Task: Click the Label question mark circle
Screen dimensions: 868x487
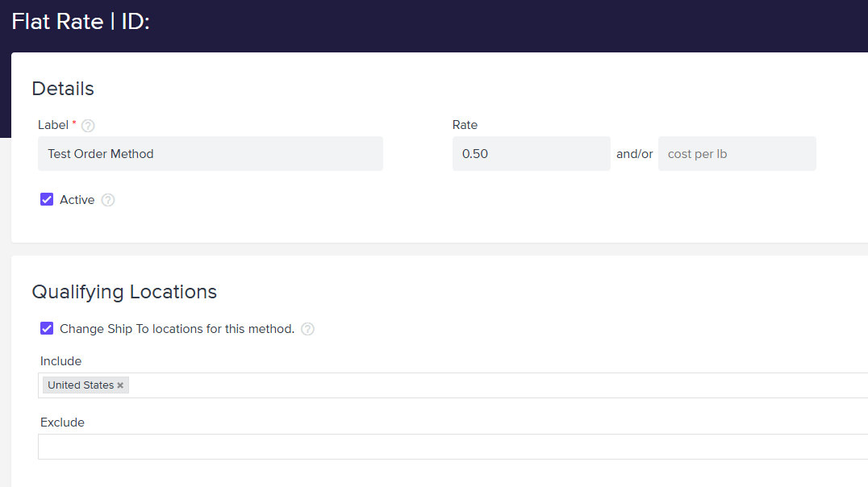Action: (87, 125)
